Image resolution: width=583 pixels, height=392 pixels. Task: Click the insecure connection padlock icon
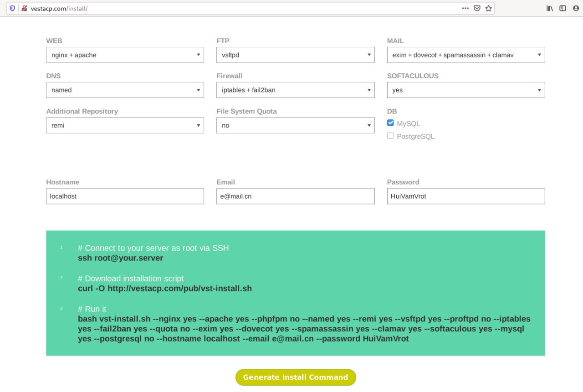tap(24, 8)
